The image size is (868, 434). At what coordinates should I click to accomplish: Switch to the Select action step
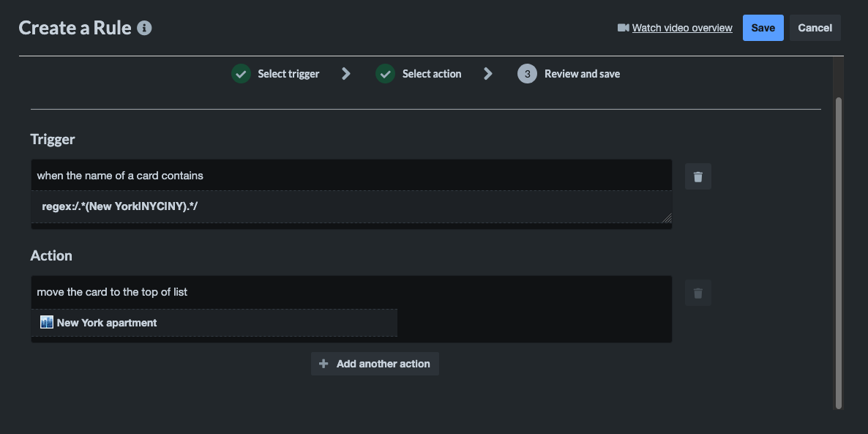coord(432,73)
